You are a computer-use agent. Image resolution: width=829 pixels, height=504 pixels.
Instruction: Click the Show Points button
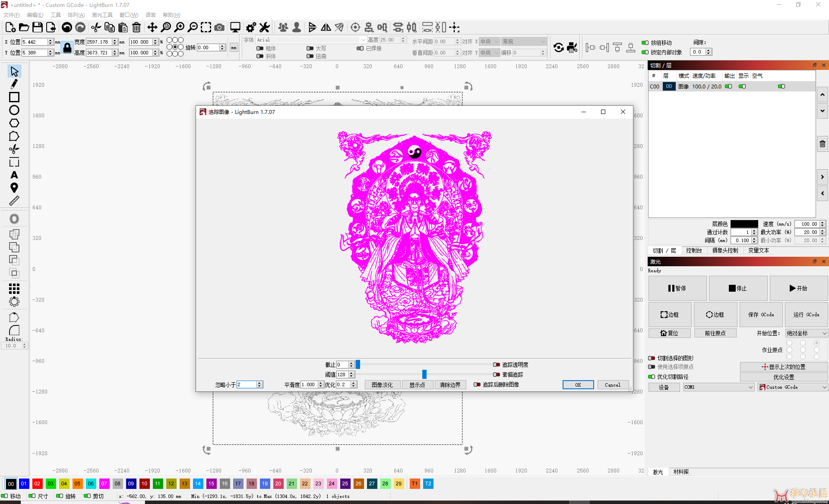[x=417, y=384]
